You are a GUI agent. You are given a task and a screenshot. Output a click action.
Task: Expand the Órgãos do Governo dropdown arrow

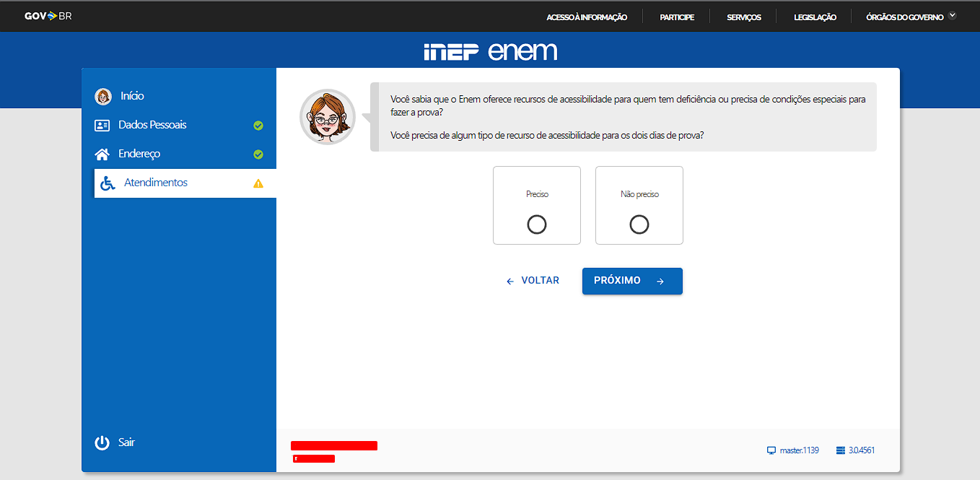click(x=953, y=14)
